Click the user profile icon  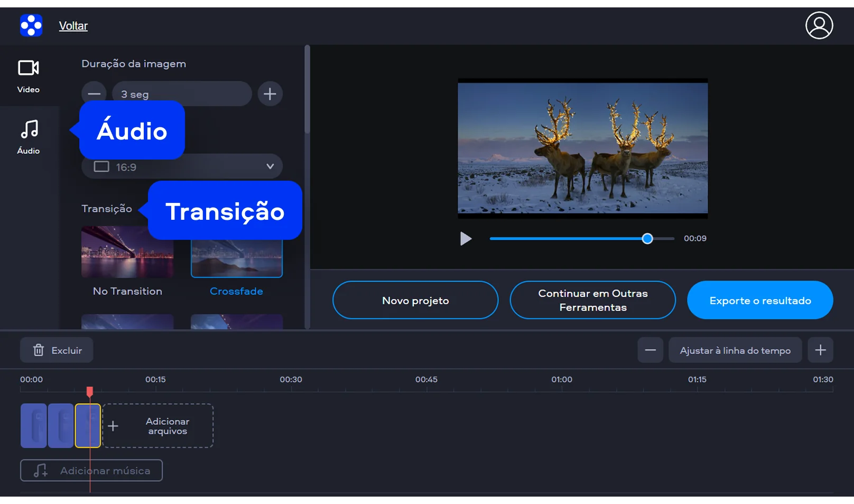[x=819, y=25]
